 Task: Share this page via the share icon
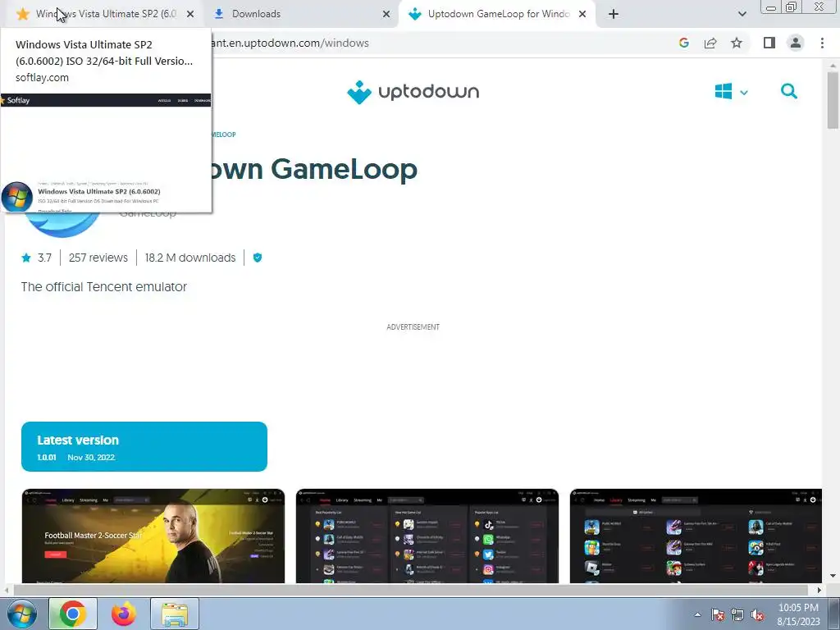tap(710, 43)
